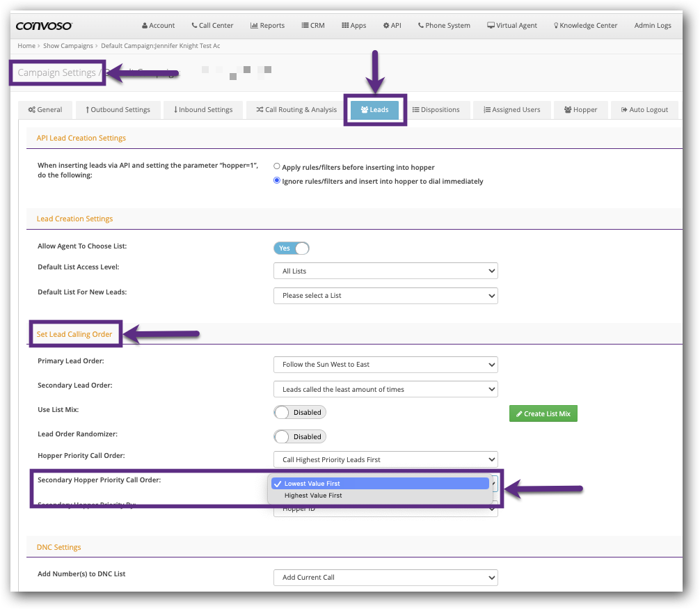Click the people icon on Leads tab
The height and width of the screenshot is (609, 700).
pyautogui.click(x=365, y=110)
